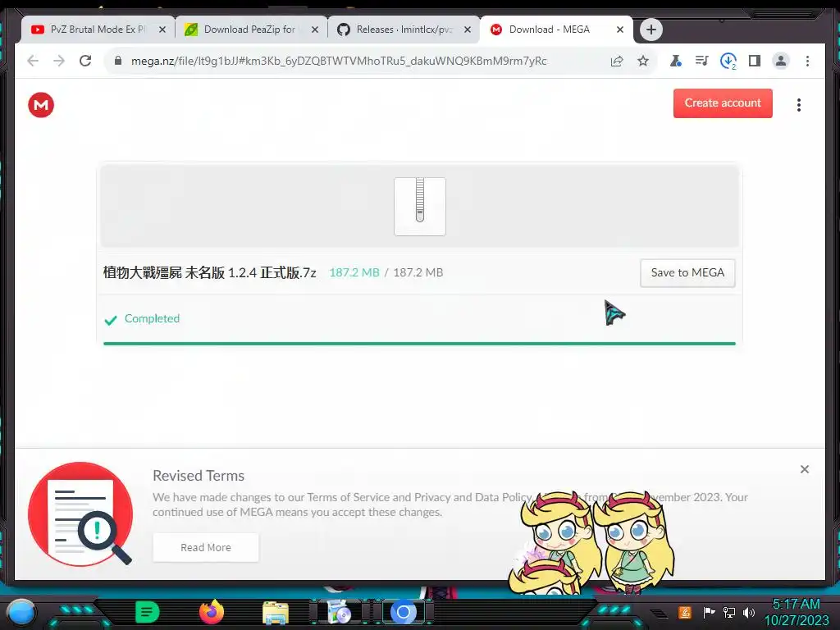Open the Chrome profile icon
The width and height of the screenshot is (840, 630).
point(781,61)
